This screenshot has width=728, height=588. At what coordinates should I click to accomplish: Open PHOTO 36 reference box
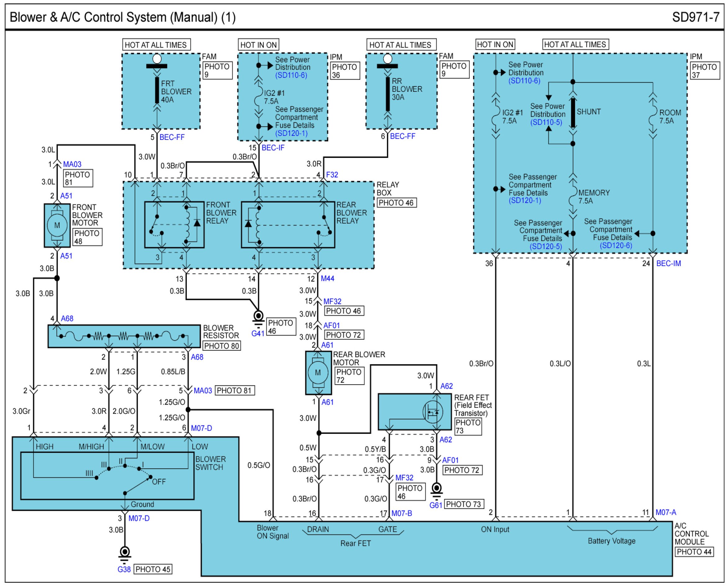tap(345, 71)
